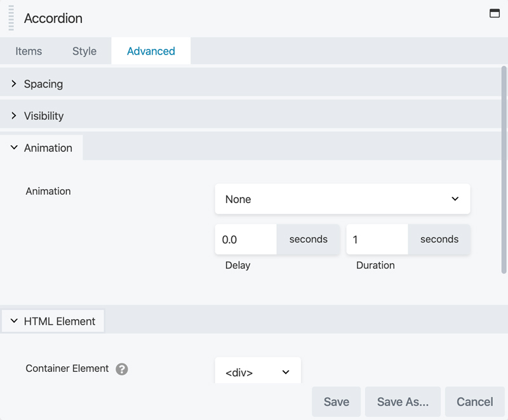This screenshot has height=420, width=508.
Task: Click the window maximize icon in header
Action: (x=495, y=13)
